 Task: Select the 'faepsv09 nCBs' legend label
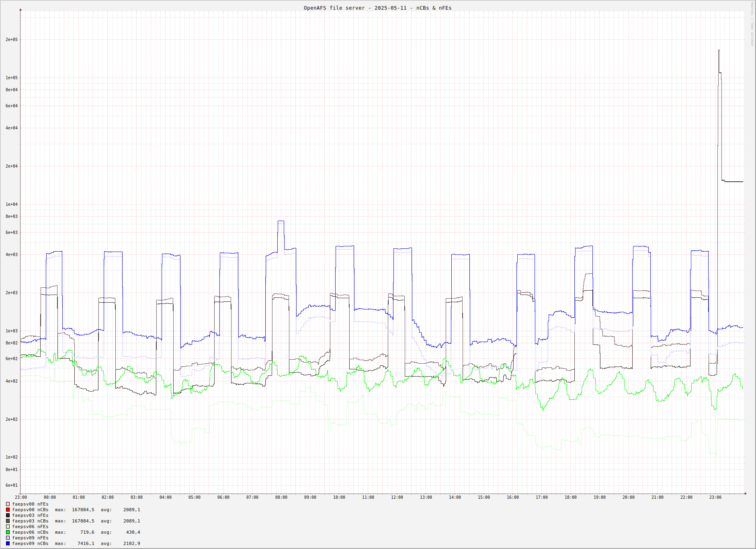click(x=30, y=543)
